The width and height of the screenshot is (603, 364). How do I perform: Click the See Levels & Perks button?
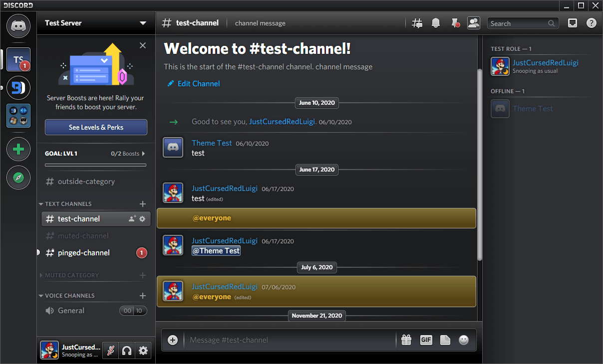click(96, 127)
